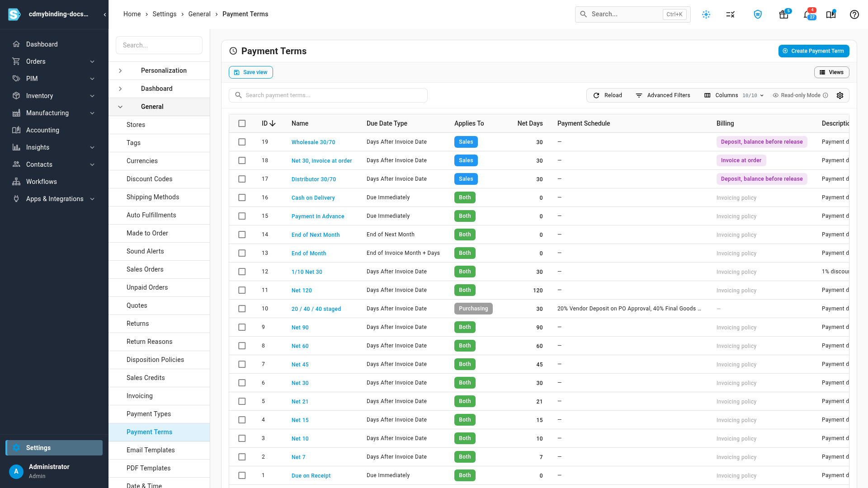
Task: Click the help question mark icon
Action: coord(854,14)
